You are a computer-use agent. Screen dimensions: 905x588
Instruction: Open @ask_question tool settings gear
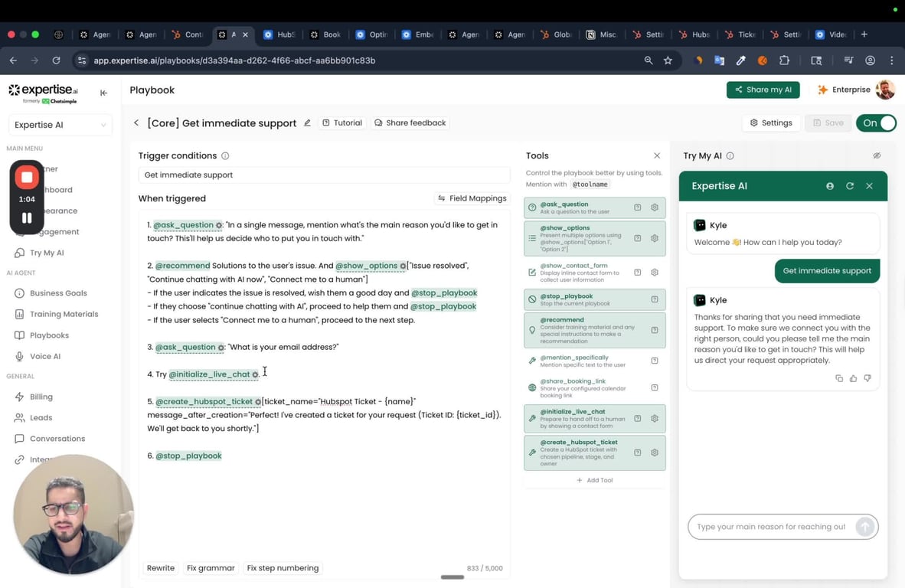point(655,207)
